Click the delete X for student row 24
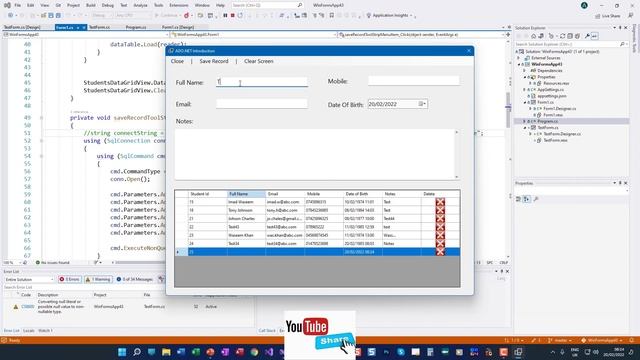 click(440, 243)
